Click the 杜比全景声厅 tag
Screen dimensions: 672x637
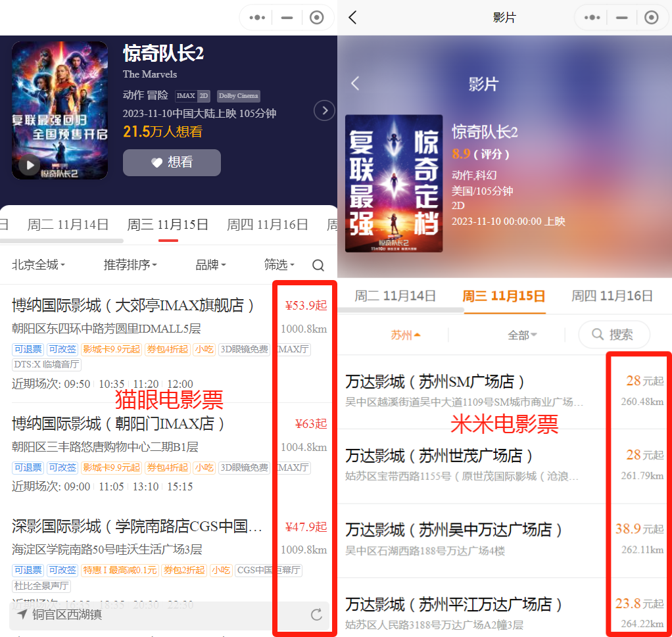coord(41,586)
